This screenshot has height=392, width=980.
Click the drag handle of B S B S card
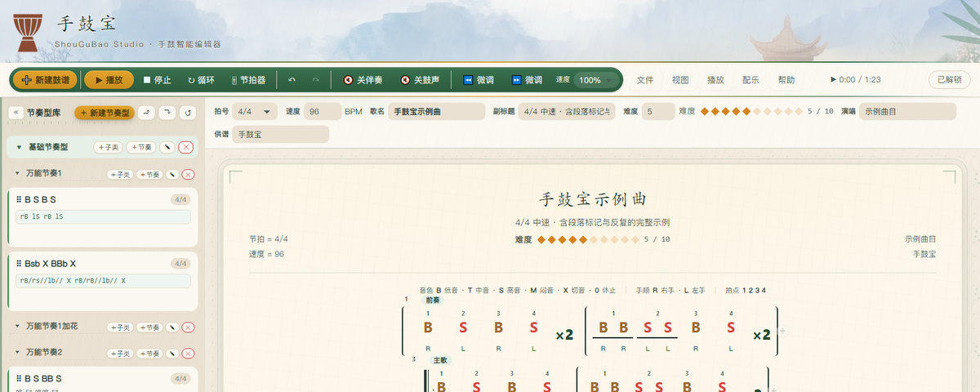[x=18, y=199]
